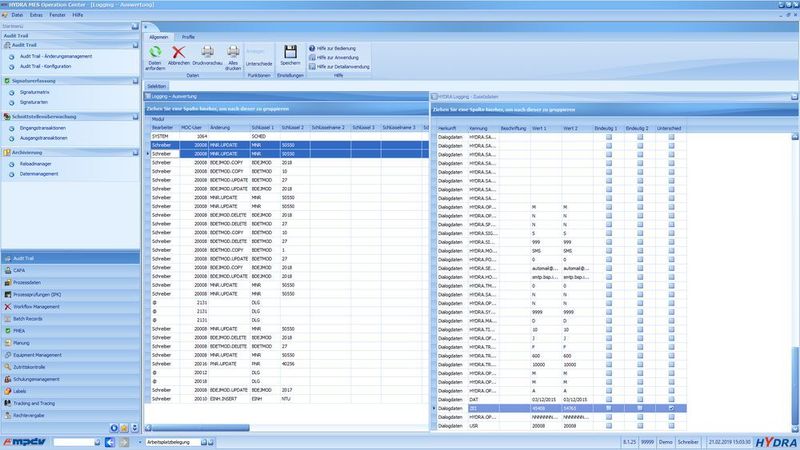Image resolution: width=800 pixels, height=450 pixels.
Task: Click the yellow star favorites icon
Action: click(x=124, y=428)
